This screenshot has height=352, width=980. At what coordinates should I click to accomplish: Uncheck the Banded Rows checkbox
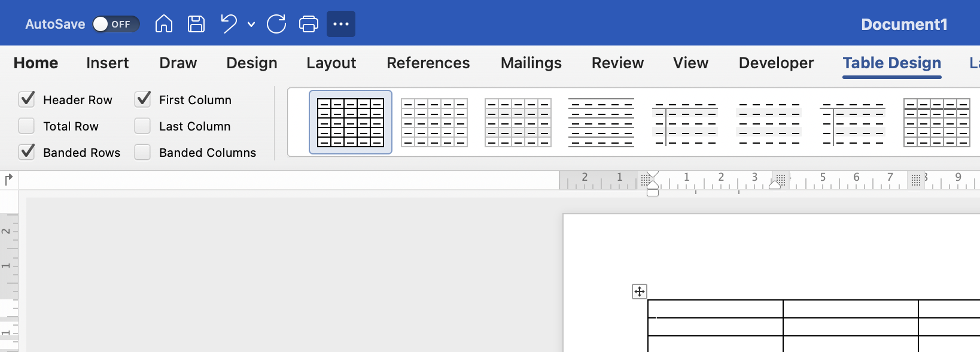click(x=26, y=152)
